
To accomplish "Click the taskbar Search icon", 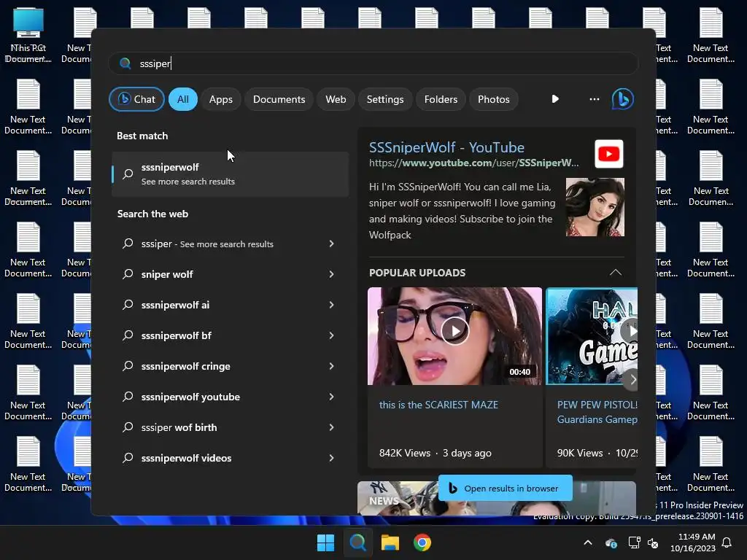I will coord(357,542).
